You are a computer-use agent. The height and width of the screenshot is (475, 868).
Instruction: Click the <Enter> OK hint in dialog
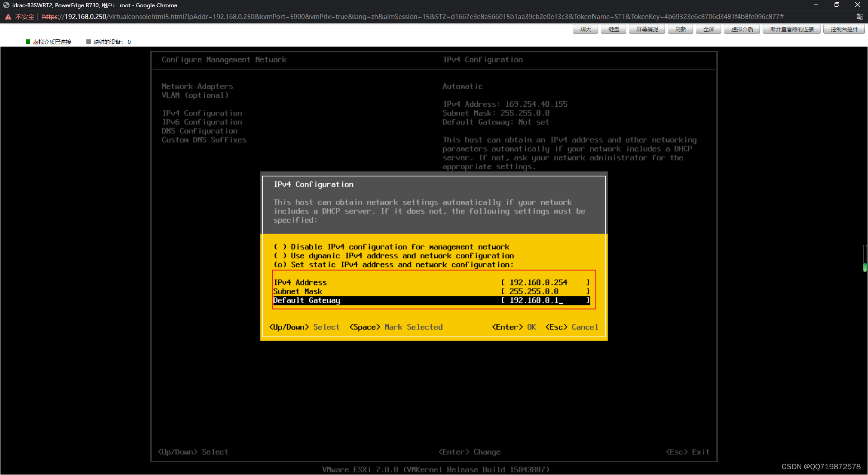click(514, 327)
